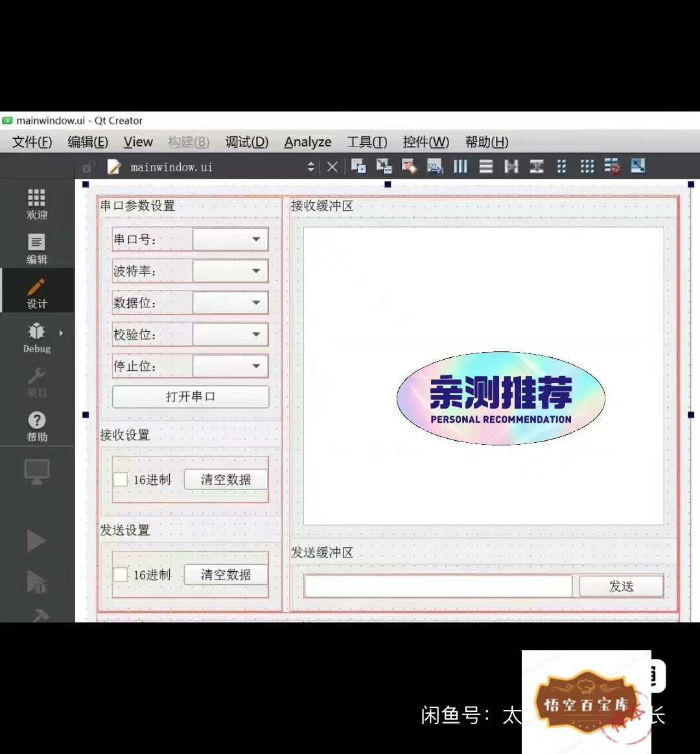Click the mainwindow.ui document pencil icon
The image size is (700, 754).
[114, 167]
